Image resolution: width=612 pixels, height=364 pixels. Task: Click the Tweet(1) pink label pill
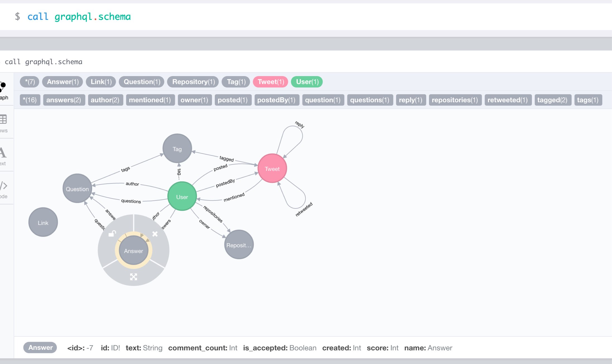[x=270, y=82]
